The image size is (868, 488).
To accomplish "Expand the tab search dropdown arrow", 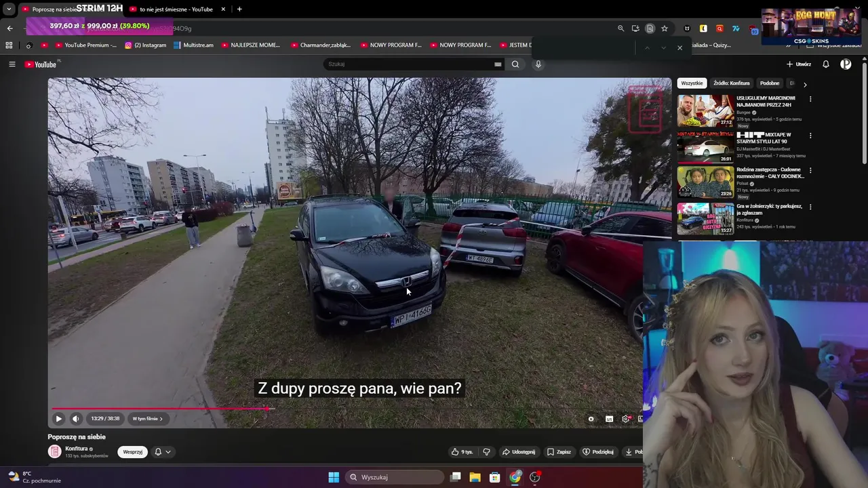I will tap(9, 9).
